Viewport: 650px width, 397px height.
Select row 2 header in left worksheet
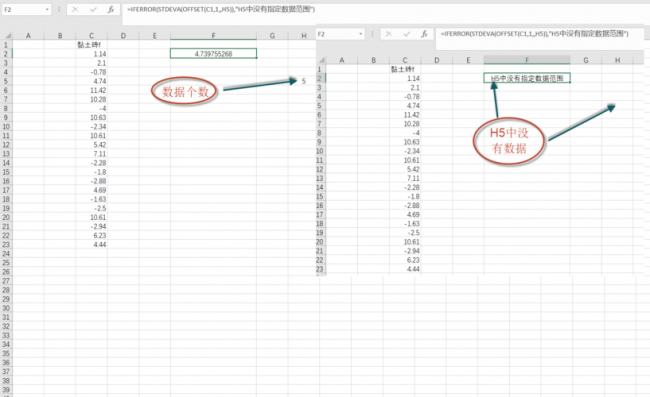(x=6, y=54)
